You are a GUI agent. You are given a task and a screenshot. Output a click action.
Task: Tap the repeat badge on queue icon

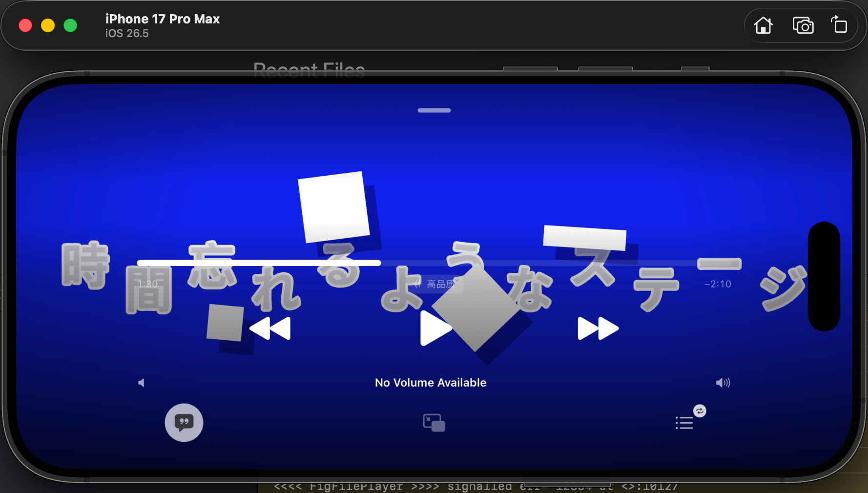700,411
